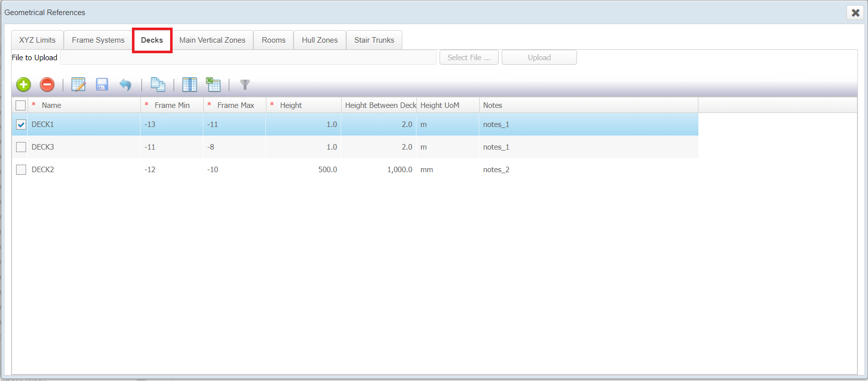Undo changes with the blue arrow icon
868x381 pixels.
125,85
